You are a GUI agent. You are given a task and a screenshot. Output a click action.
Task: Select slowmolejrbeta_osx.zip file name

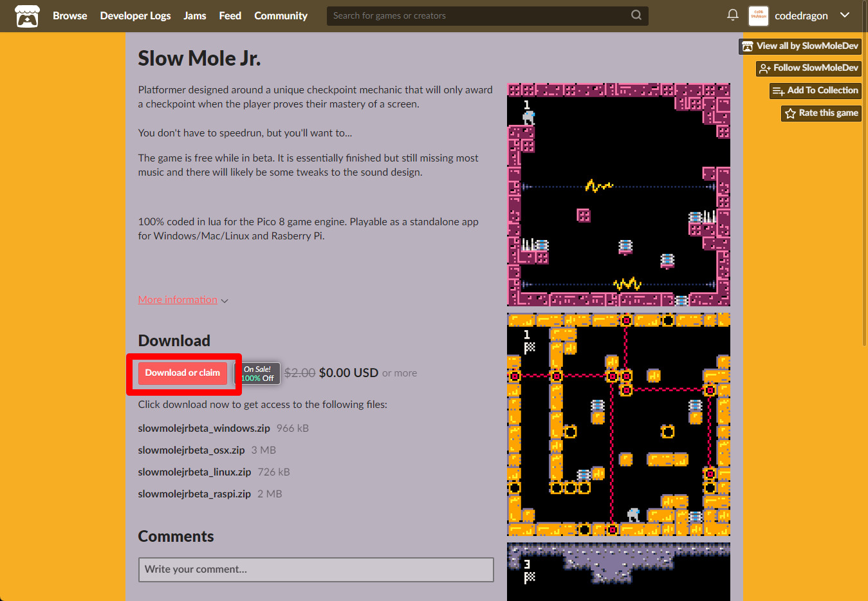tap(192, 450)
